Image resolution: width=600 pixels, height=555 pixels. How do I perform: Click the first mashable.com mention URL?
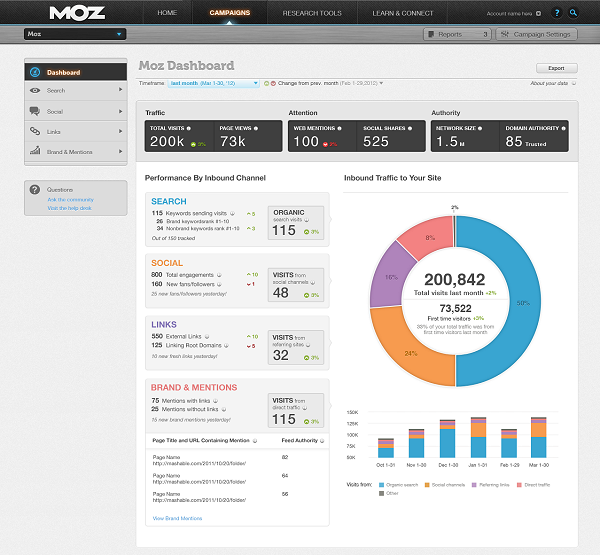(199, 464)
